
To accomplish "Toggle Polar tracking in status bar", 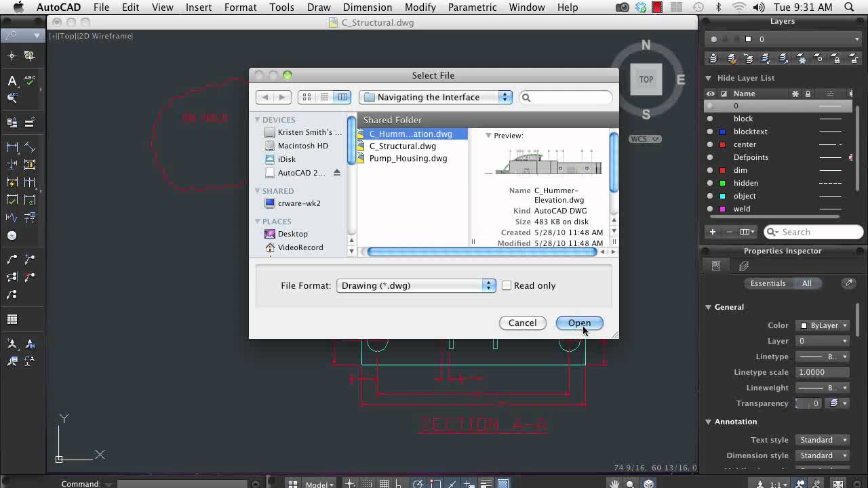I will coord(418,484).
